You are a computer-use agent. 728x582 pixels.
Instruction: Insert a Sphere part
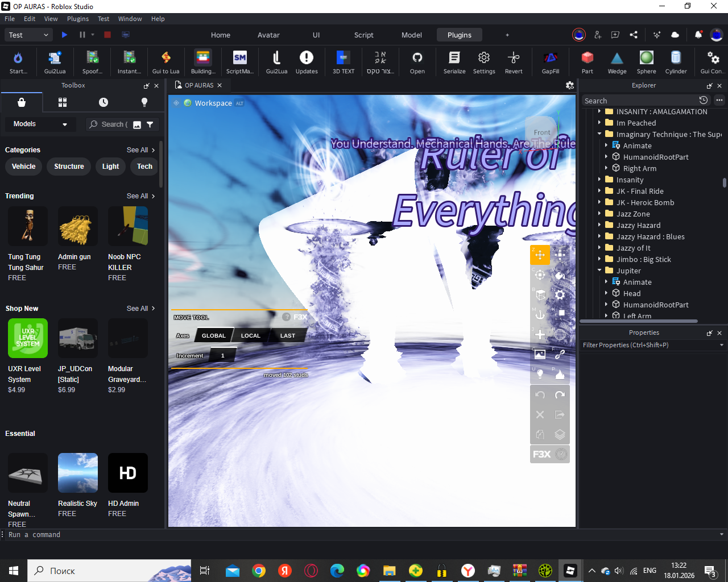coord(647,62)
